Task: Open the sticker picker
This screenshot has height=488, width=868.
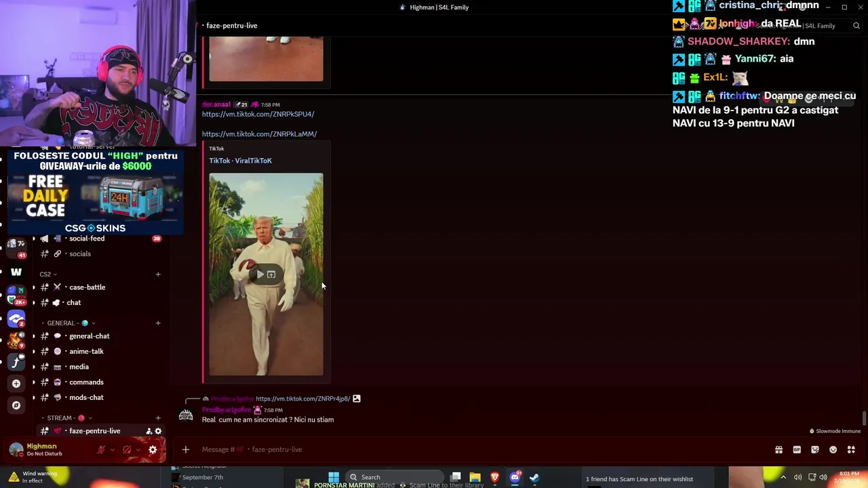Action: [x=815, y=449]
